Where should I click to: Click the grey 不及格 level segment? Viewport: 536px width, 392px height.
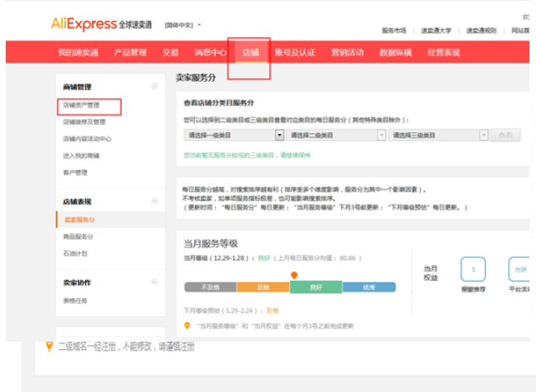[x=210, y=287]
